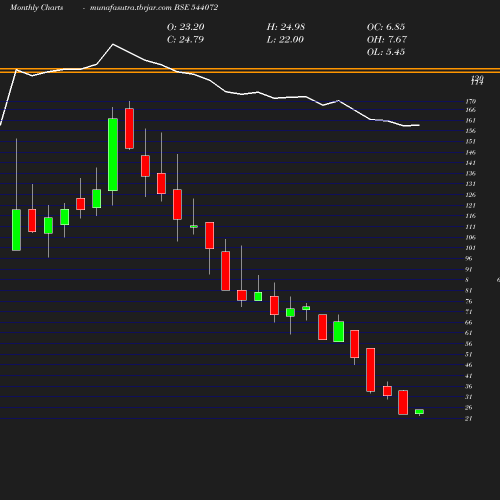Click the 131 price axis label

pyautogui.click(x=471, y=184)
